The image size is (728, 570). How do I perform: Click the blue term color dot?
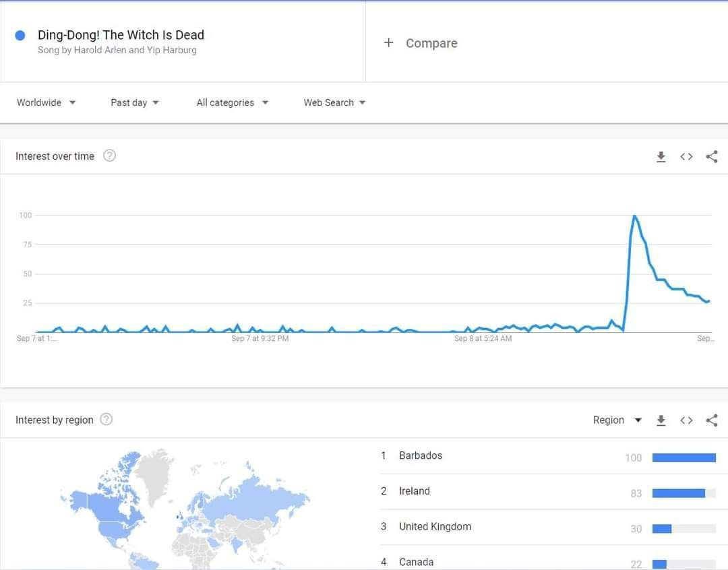coord(20,35)
